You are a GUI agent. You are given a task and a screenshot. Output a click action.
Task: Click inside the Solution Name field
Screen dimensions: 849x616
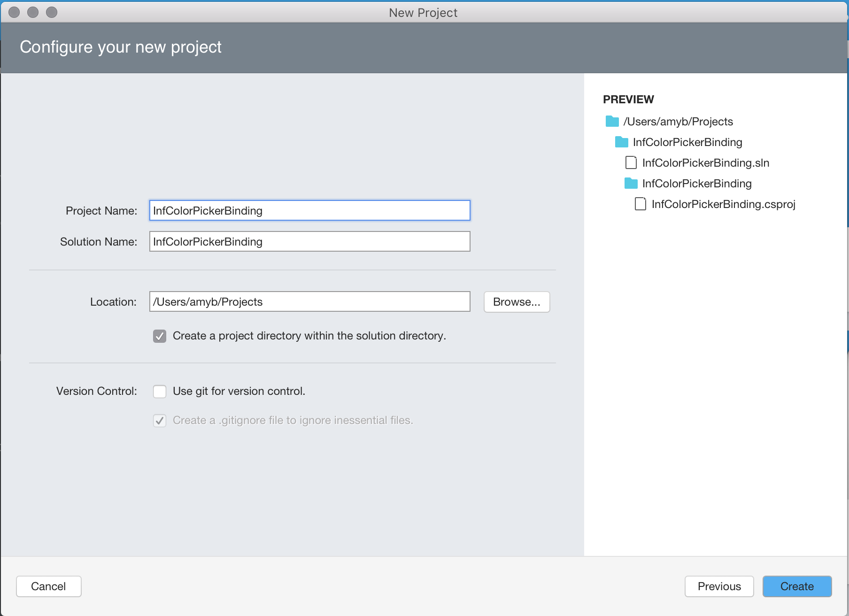(x=309, y=241)
